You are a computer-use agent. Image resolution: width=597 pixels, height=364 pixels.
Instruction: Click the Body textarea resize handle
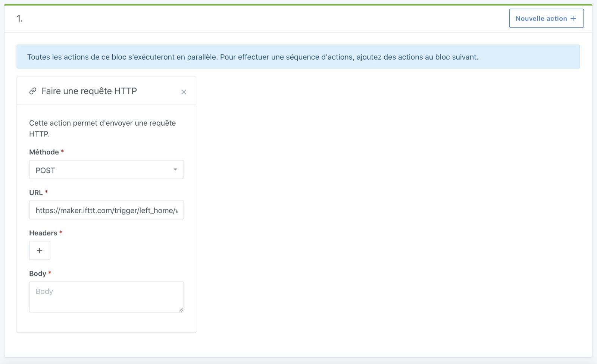pyautogui.click(x=181, y=310)
